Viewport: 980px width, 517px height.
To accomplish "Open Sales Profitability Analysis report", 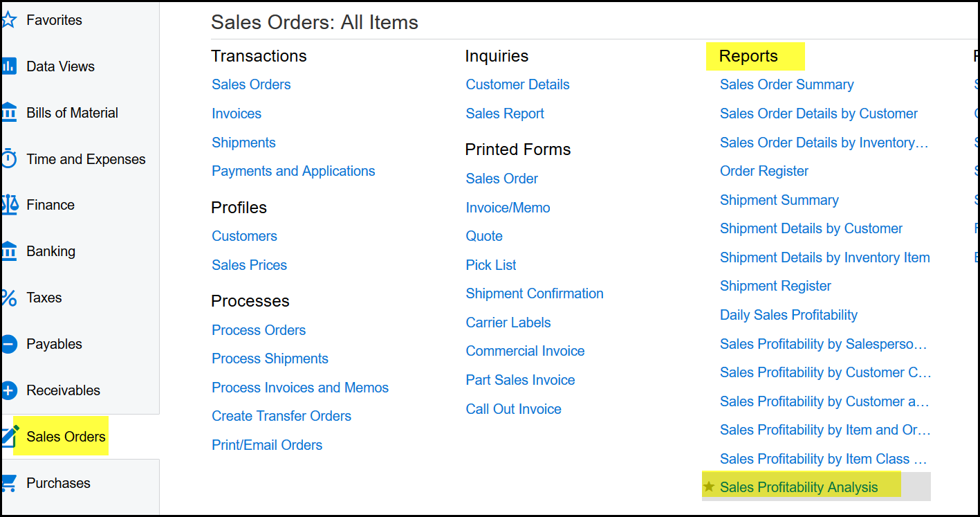I will [x=799, y=487].
